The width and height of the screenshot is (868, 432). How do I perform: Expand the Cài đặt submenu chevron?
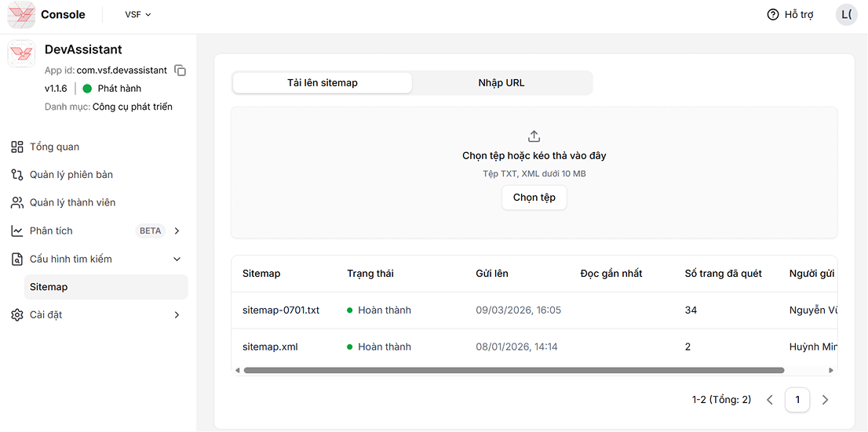coord(177,314)
